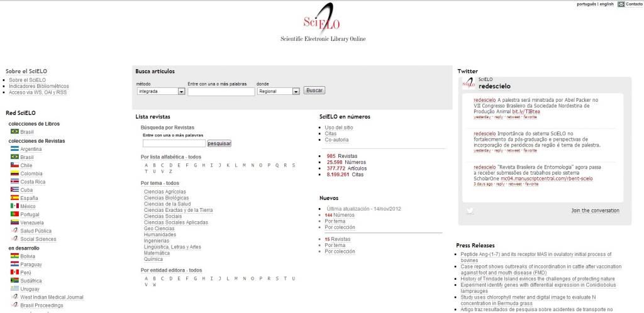644x313 pixels.
Task: Click the España flag icon
Action: point(15,198)
